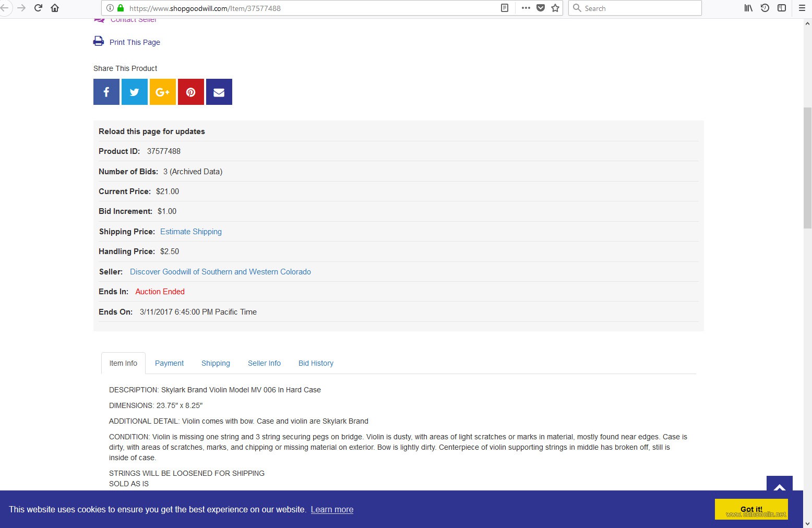812x528 pixels.
Task: Toggle the browser sidebar
Action: point(782,8)
